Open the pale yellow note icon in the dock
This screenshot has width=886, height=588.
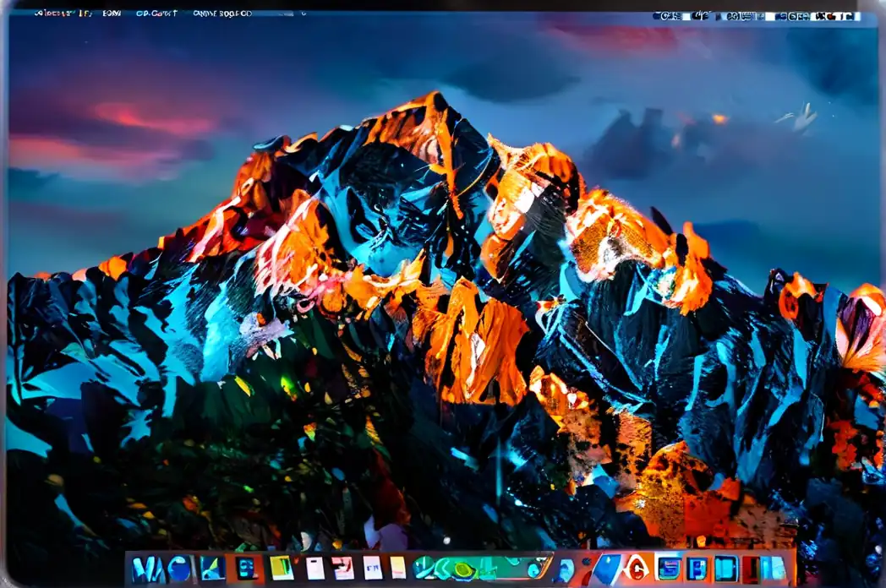tap(398, 568)
